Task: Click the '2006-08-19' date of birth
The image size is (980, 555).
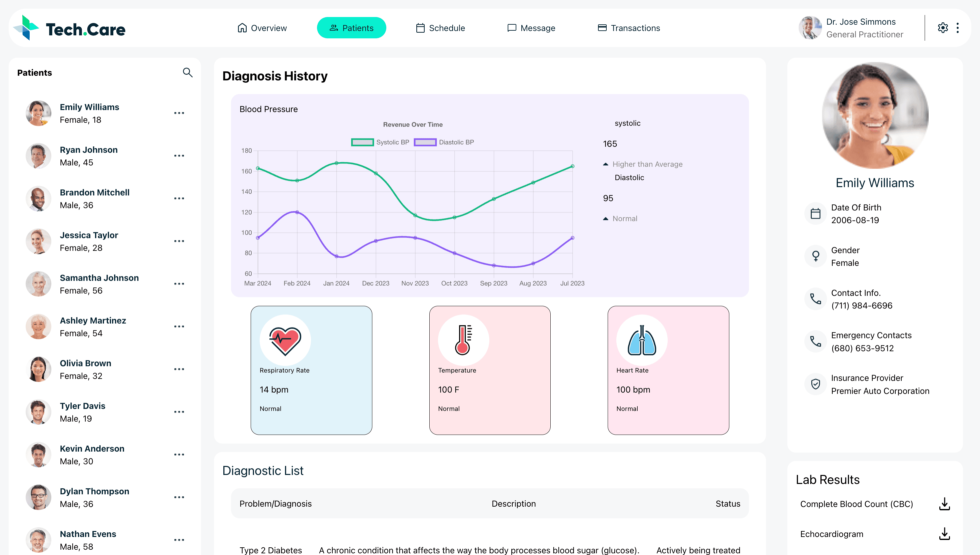Action: pyautogui.click(x=855, y=220)
